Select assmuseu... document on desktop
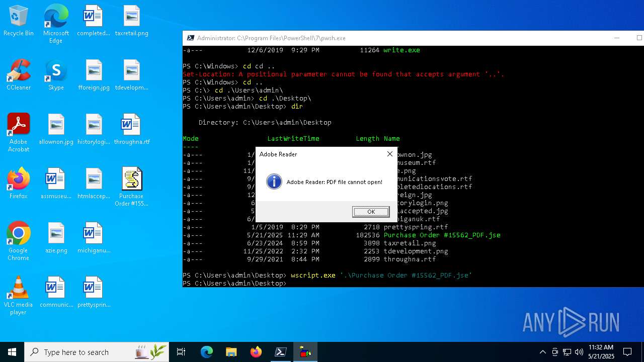 pos(56,184)
